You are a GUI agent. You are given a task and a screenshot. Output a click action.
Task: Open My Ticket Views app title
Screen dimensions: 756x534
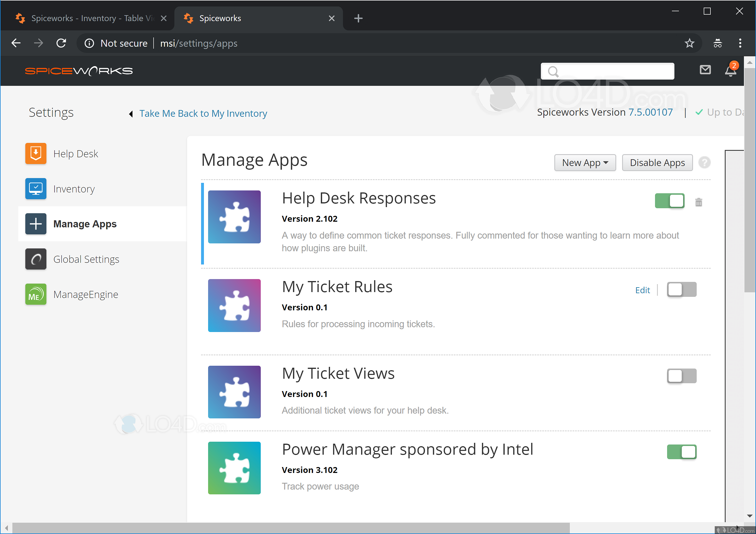[338, 374]
